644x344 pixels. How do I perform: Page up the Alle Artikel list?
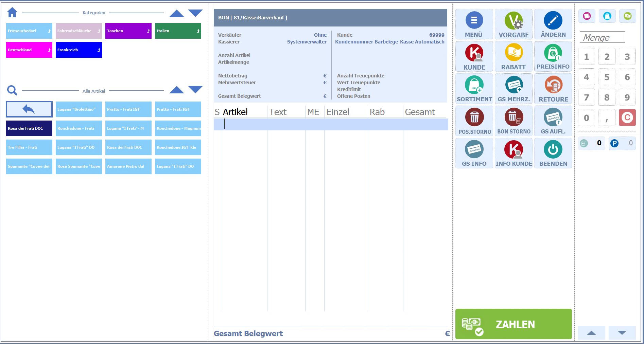pyautogui.click(x=177, y=90)
